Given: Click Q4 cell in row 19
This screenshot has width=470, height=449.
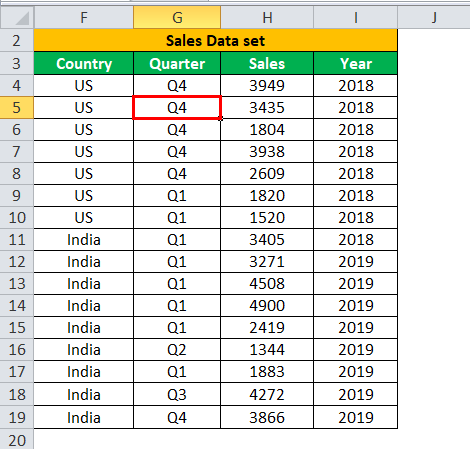Looking at the screenshot, I should [x=177, y=417].
